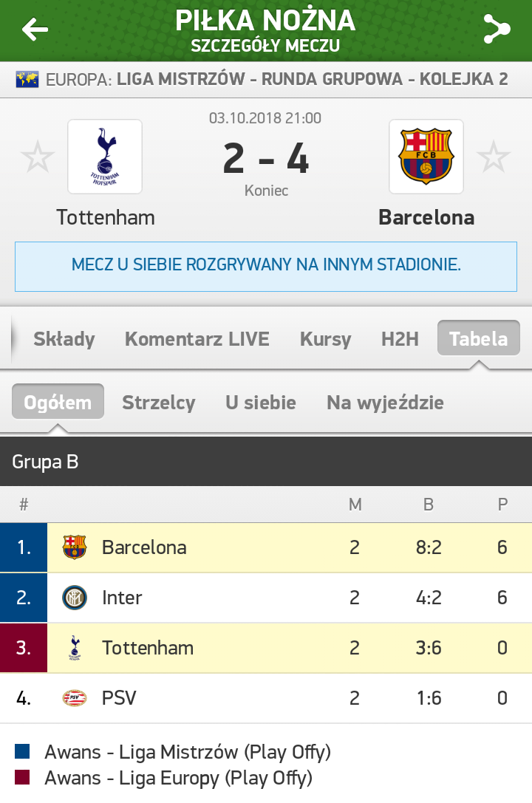Open Barcelona row in Grupa B
Image resolution: width=532 pixels, height=803 pixels.
pyautogui.click(x=266, y=547)
